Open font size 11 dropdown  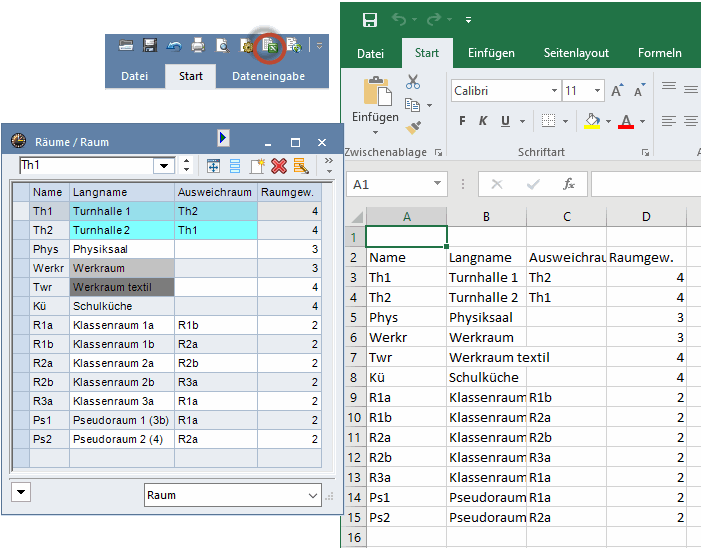click(x=597, y=91)
